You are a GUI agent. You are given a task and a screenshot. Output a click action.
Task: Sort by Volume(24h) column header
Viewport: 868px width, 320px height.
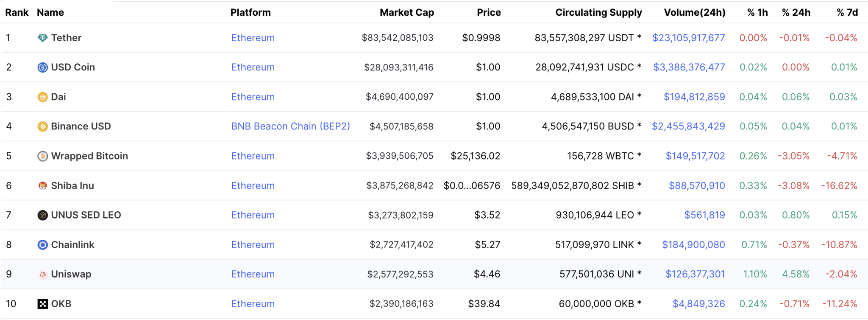point(694,12)
